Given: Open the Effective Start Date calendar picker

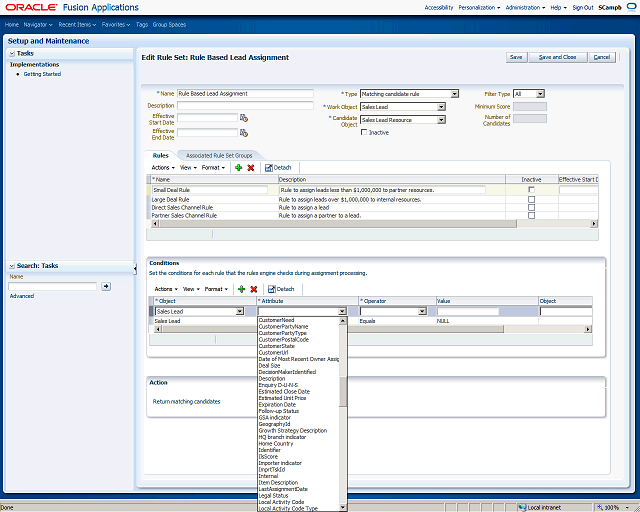Looking at the screenshot, I should [x=244, y=118].
